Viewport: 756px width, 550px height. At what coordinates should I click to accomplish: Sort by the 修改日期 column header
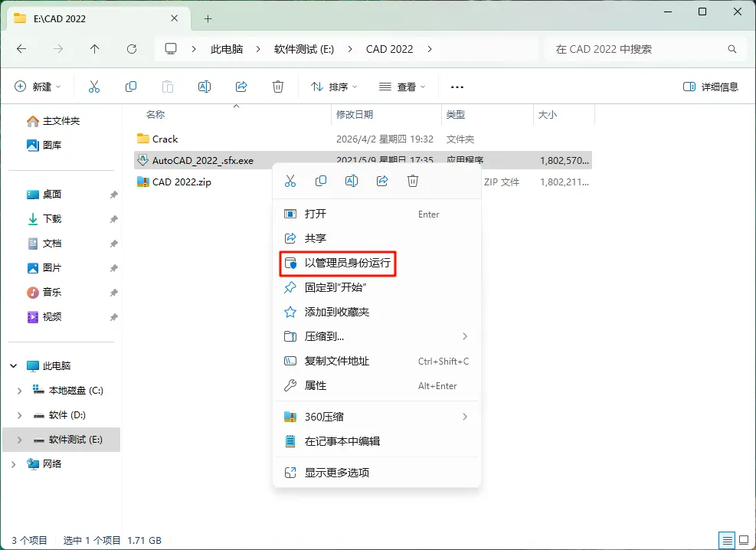[355, 115]
